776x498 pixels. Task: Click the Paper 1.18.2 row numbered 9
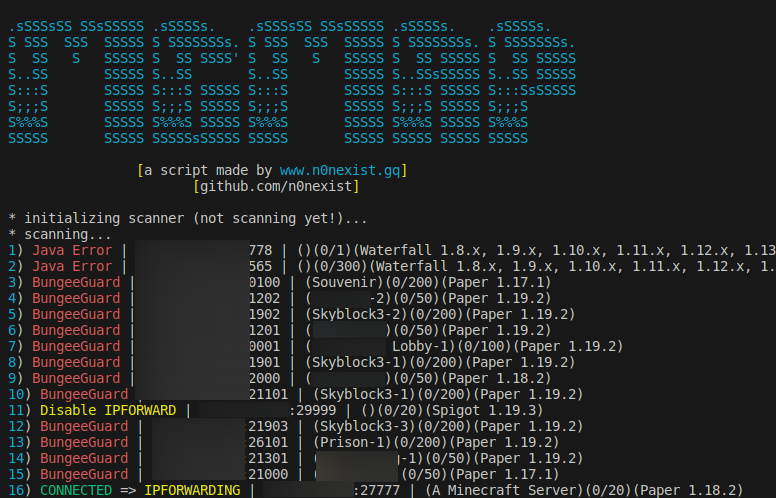(x=280, y=378)
